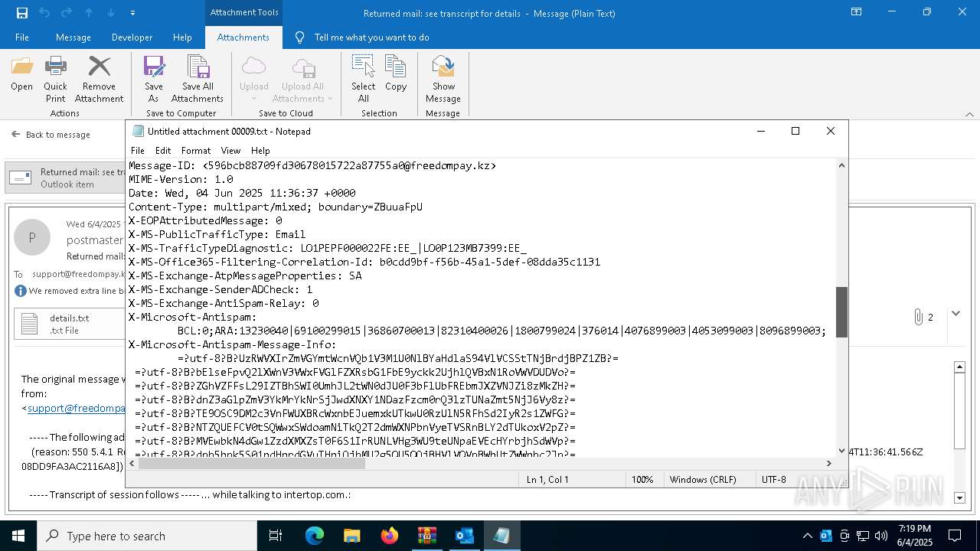Switch to the Message ribbon tab
This screenshot has height=551, width=980.
pos(73,37)
